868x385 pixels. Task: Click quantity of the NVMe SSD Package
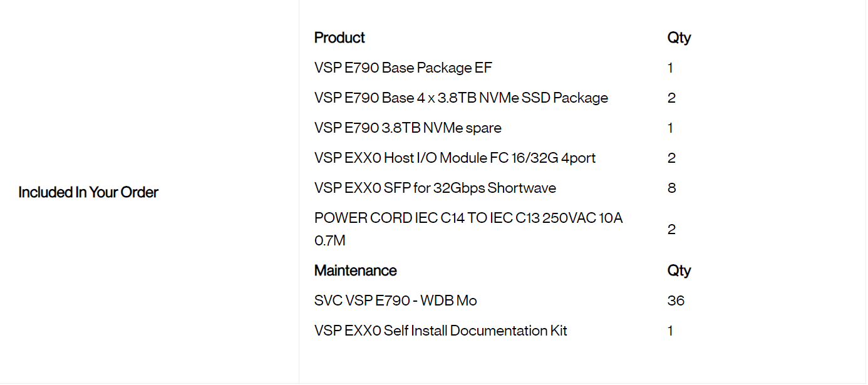[x=671, y=98]
